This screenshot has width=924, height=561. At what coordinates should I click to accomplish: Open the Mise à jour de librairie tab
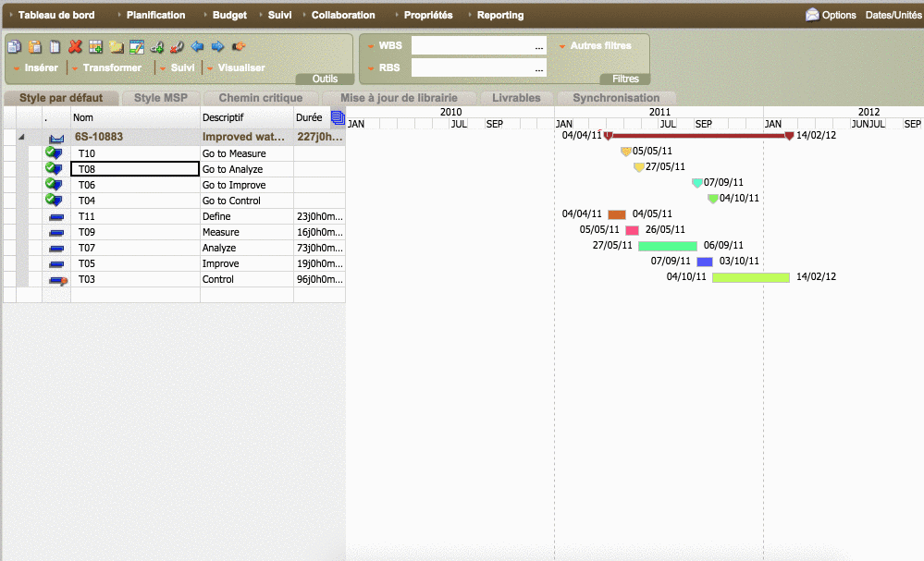399,98
